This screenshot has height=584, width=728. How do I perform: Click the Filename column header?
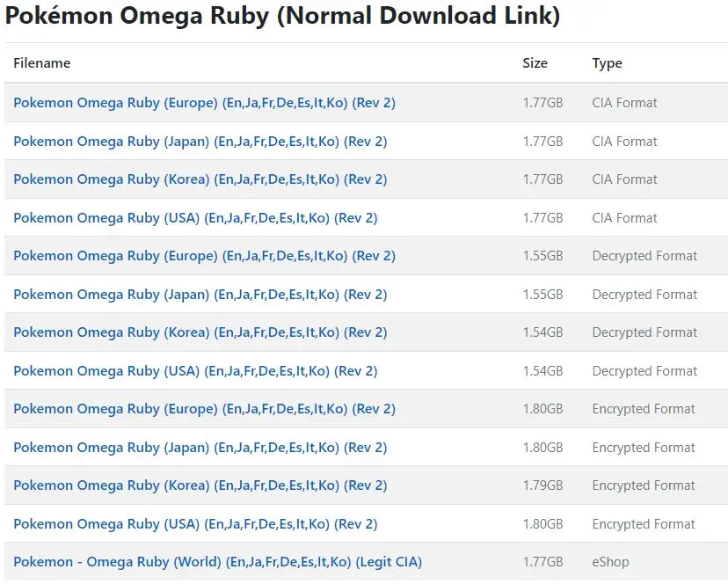point(42,63)
